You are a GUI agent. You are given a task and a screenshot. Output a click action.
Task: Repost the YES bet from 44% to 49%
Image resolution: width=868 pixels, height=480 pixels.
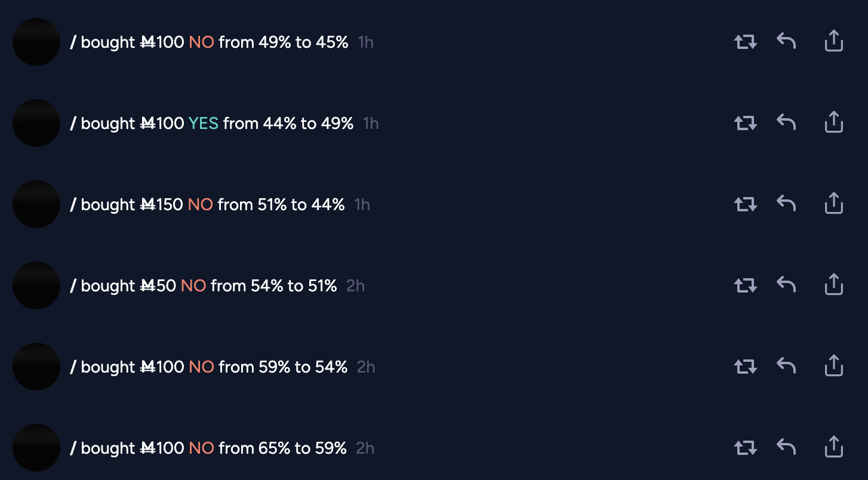coord(745,123)
